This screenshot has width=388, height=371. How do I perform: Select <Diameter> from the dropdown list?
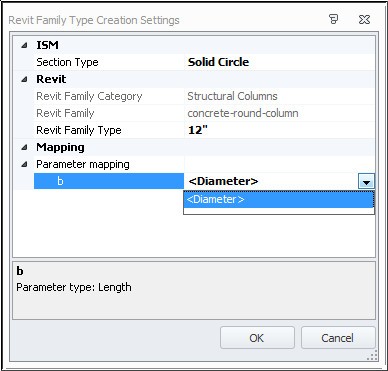(279, 199)
